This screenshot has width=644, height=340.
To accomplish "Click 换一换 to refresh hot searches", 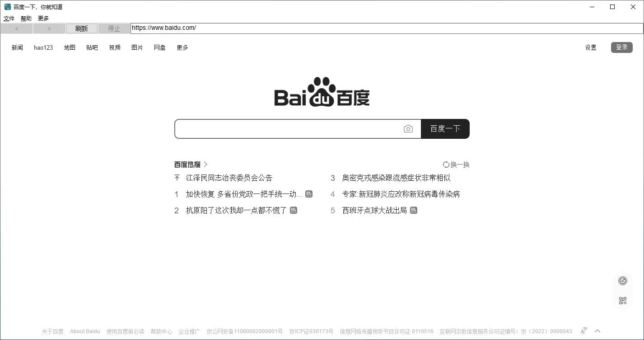I will 460,165.
